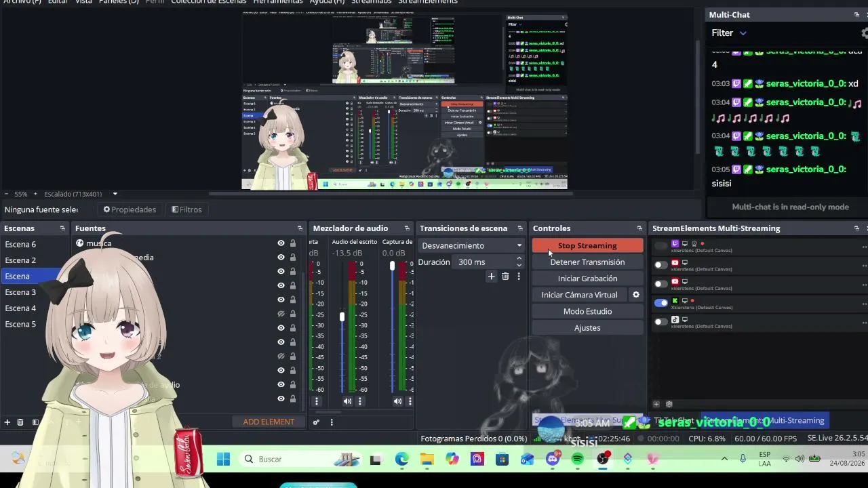Decrease the transition Duración with the down arrow
This screenshot has width=868, height=488.
point(519,265)
